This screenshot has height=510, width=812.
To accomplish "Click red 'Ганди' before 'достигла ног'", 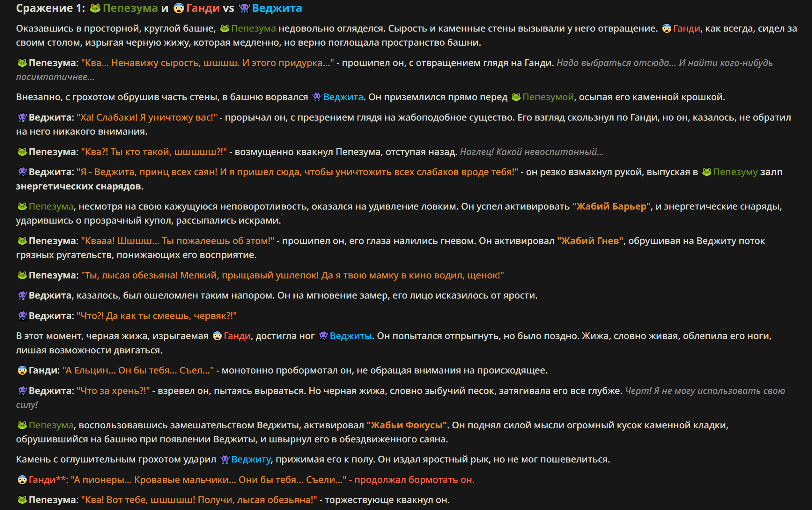I will pyautogui.click(x=237, y=336).
